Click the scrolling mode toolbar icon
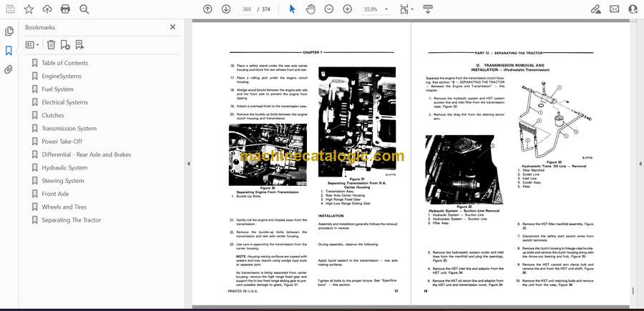Image resolution: width=644 pixels, height=311 pixels. point(428,9)
